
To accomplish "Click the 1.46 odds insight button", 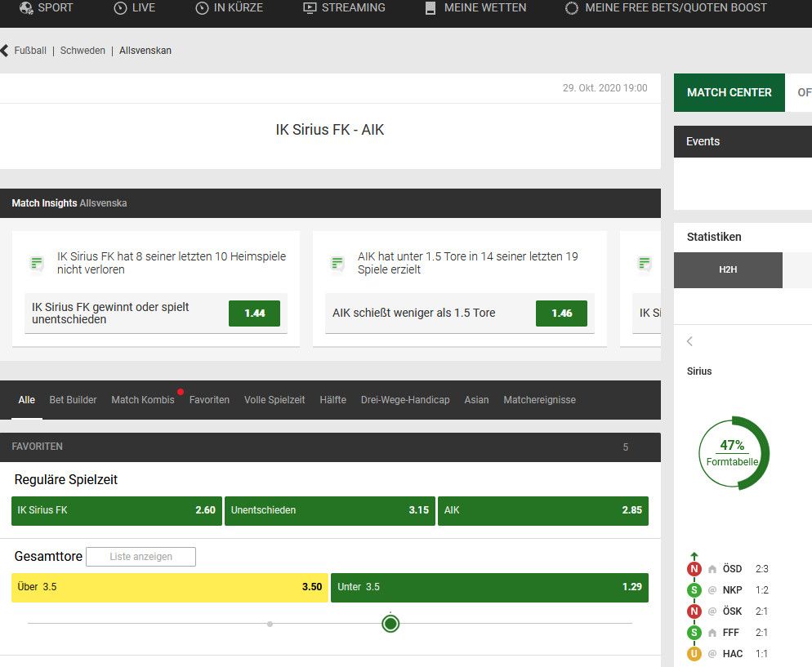I will 561,313.
